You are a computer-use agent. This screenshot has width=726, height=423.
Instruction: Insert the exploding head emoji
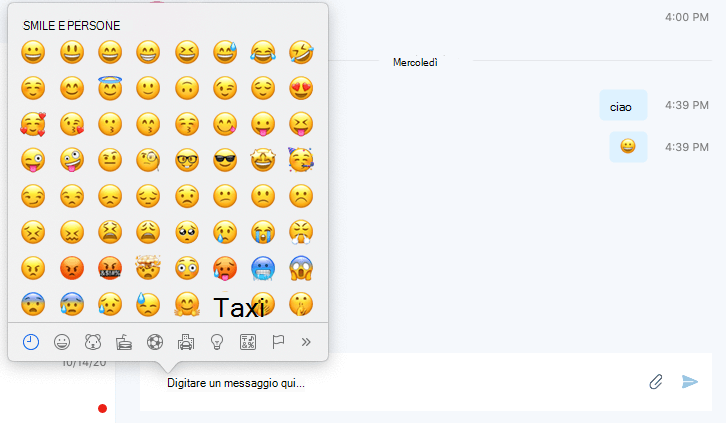click(148, 267)
